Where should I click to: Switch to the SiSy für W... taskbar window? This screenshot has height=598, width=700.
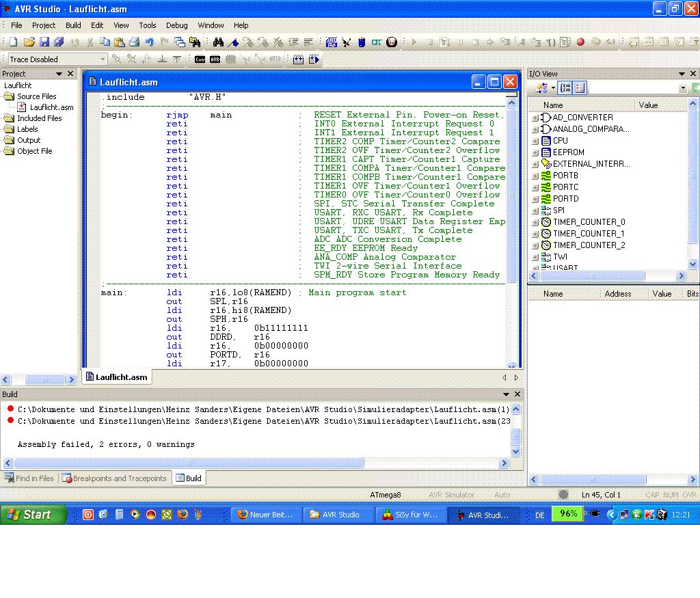point(409,515)
